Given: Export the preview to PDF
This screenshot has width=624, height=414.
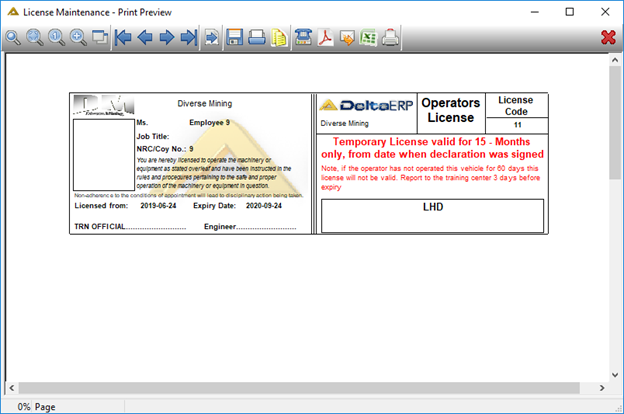Looking at the screenshot, I should click(326, 38).
